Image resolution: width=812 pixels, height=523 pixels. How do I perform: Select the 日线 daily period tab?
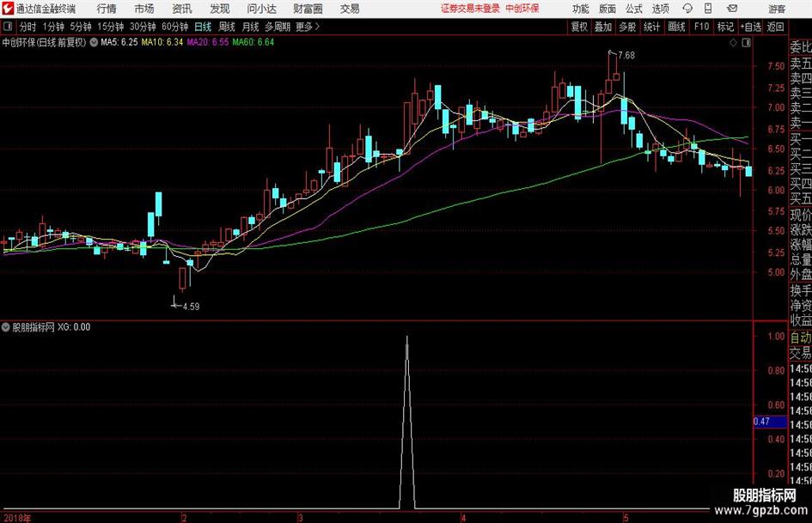(x=203, y=27)
